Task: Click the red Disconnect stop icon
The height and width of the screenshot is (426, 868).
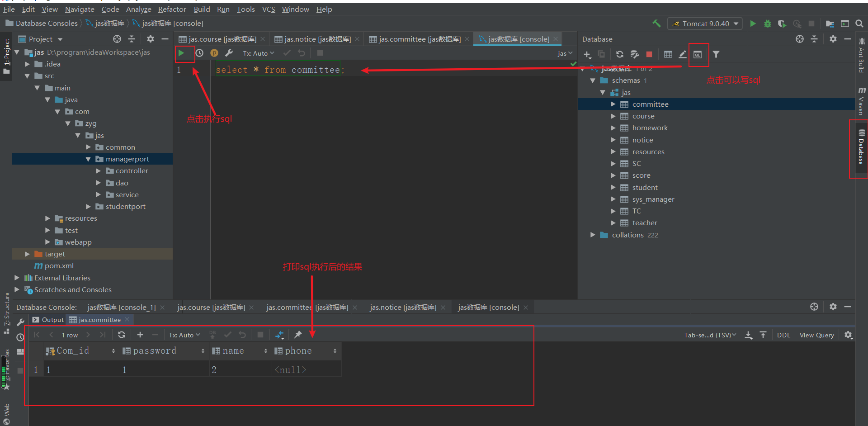Action: tap(649, 55)
